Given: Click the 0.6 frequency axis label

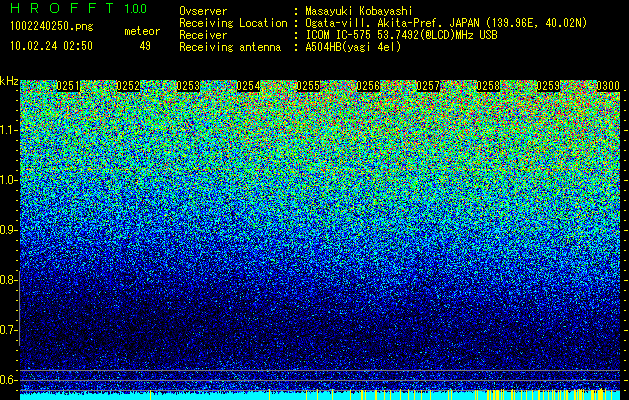Looking at the screenshot, I should (x=9, y=380).
